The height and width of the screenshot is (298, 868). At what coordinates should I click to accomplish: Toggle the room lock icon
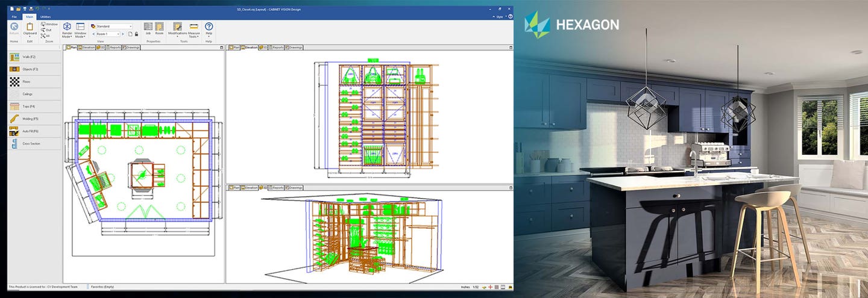click(x=136, y=34)
